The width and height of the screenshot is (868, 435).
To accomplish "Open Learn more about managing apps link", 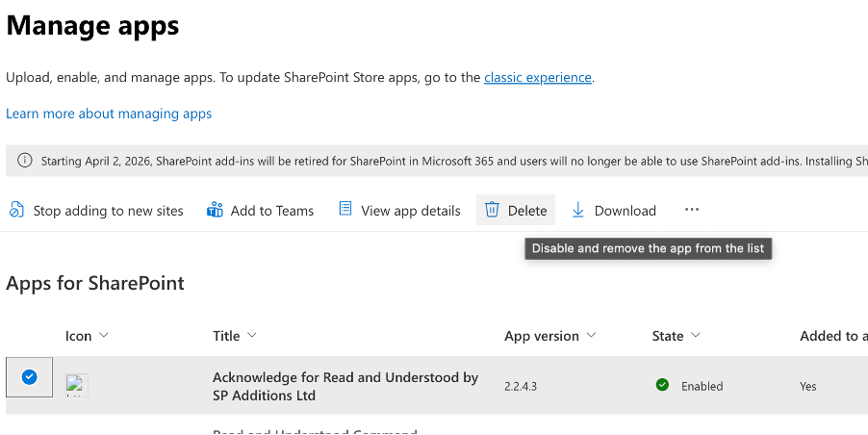I will point(109,114).
